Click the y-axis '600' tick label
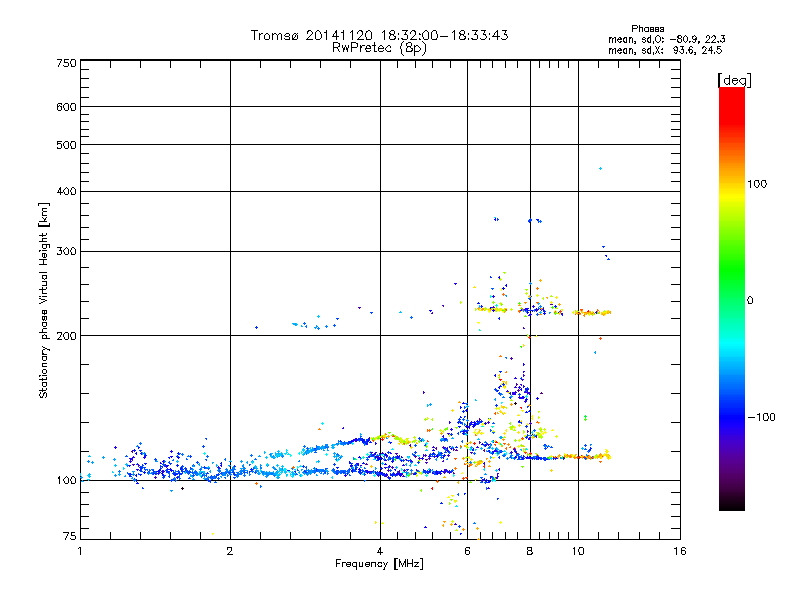Image resolution: width=800 pixels, height=600 pixels. pyautogui.click(x=66, y=107)
